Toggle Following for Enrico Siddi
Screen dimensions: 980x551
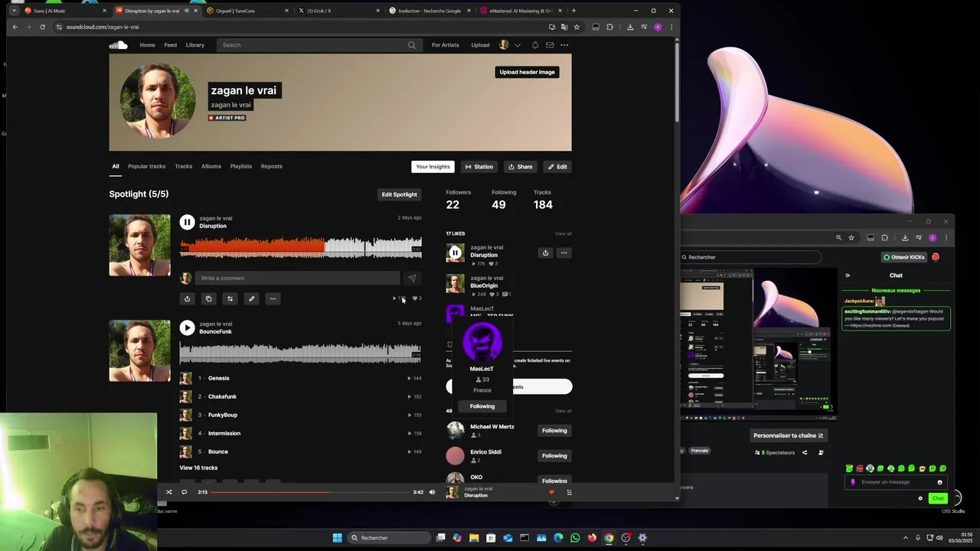click(554, 455)
